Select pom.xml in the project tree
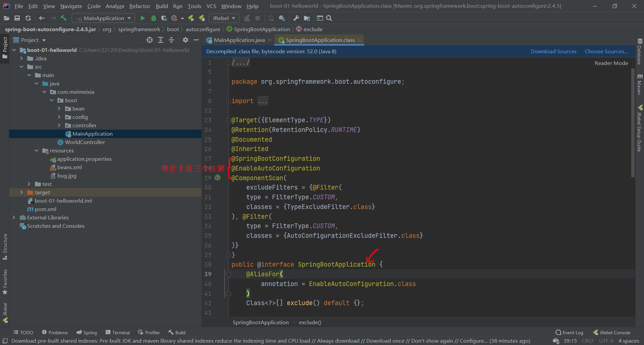Viewport: 644px width, 345px height. pos(46,209)
